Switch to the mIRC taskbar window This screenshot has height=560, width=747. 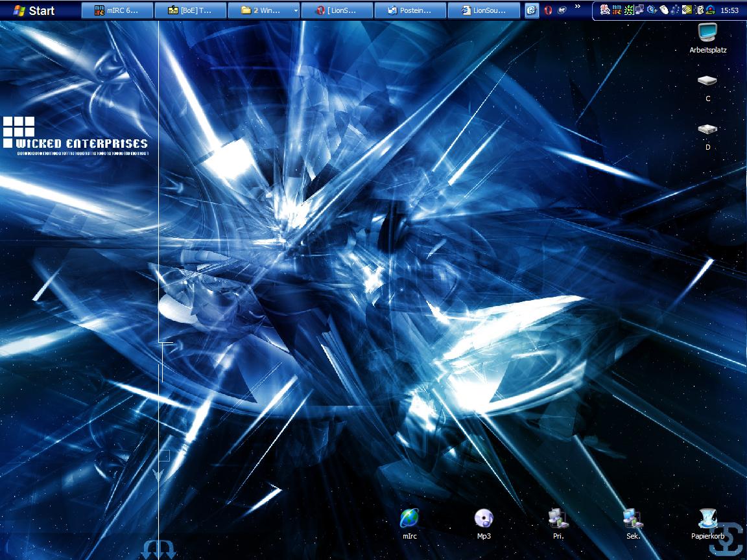coord(117,10)
